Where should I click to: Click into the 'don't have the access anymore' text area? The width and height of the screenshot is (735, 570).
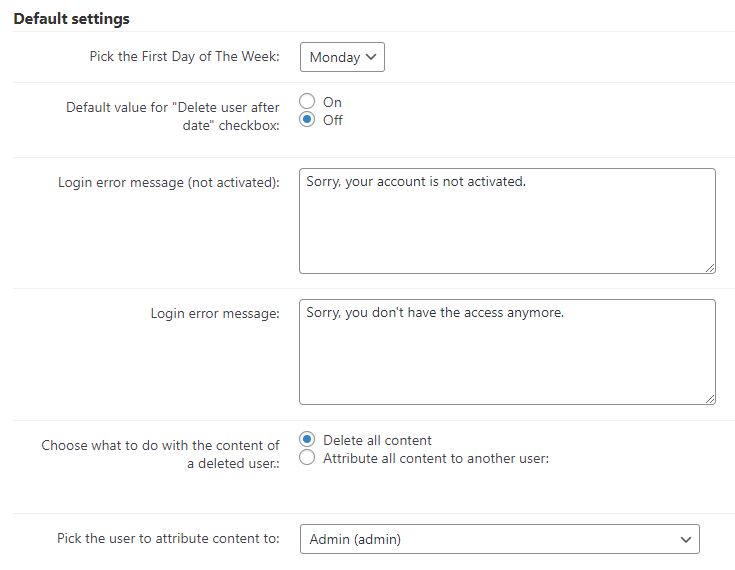coord(507,352)
